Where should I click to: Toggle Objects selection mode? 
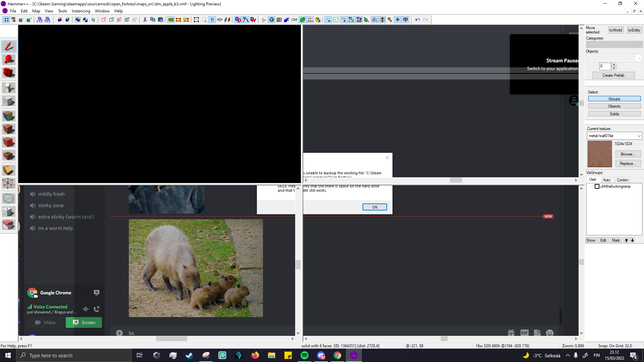click(x=614, y=106)
